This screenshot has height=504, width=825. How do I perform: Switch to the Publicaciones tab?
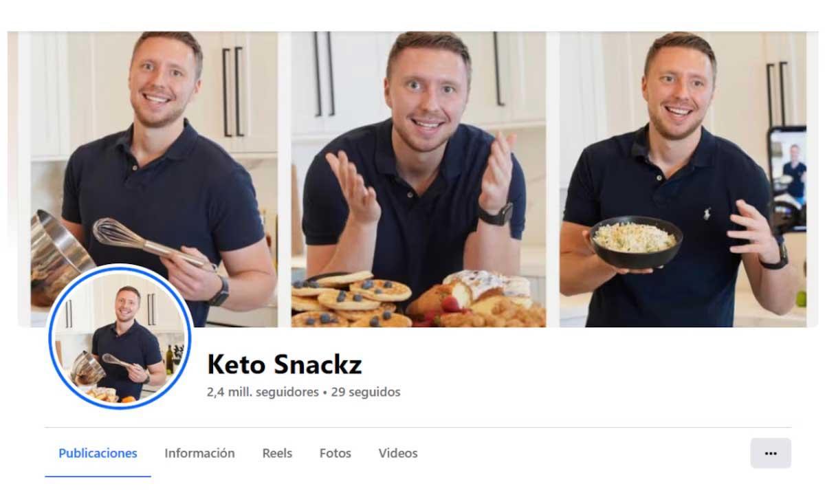[98, 453]
